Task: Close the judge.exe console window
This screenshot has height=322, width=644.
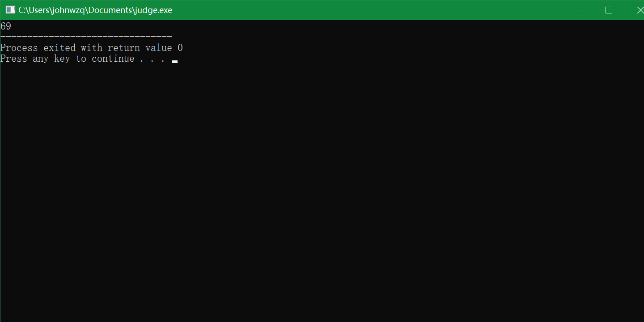Action: click(640, 9)
